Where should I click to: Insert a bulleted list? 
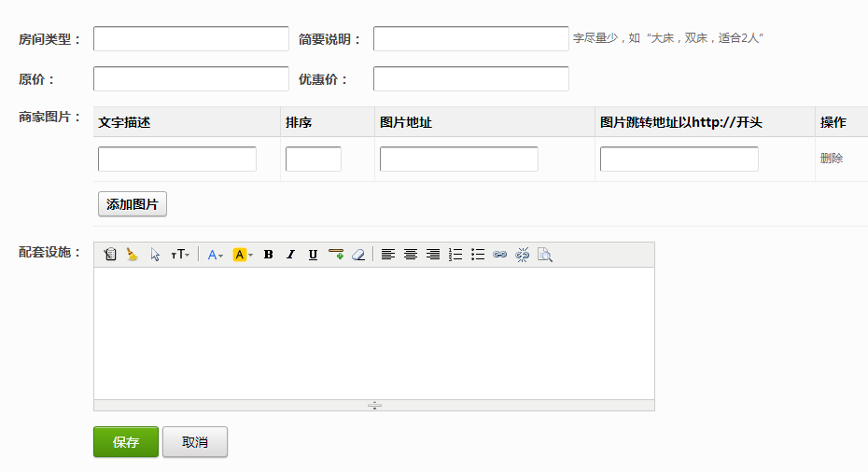478,255
